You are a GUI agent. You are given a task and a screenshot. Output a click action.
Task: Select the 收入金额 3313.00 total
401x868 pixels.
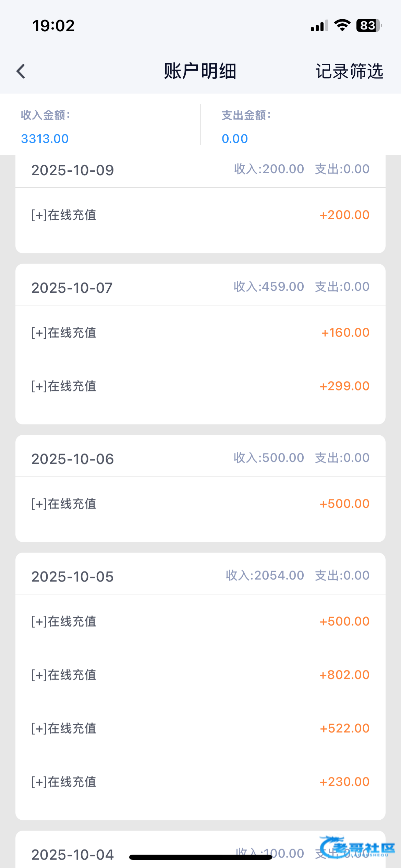[45, 138]
